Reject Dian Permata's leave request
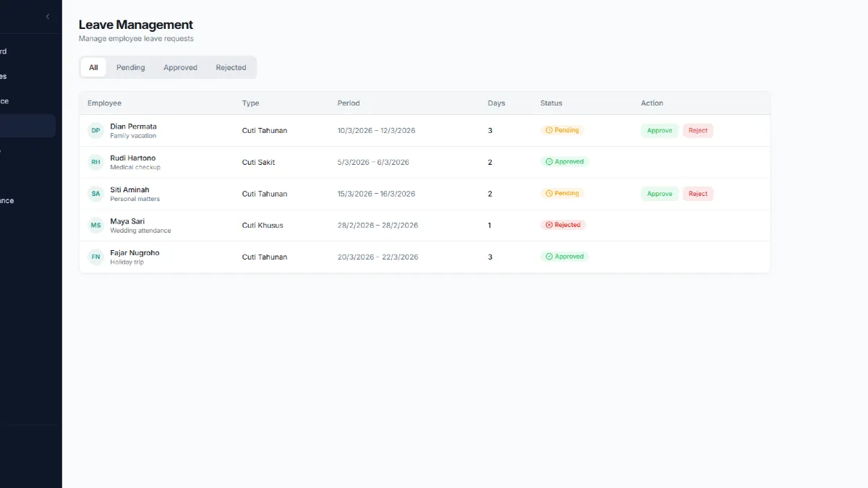 pyautogui.click(x=698, y=131)
